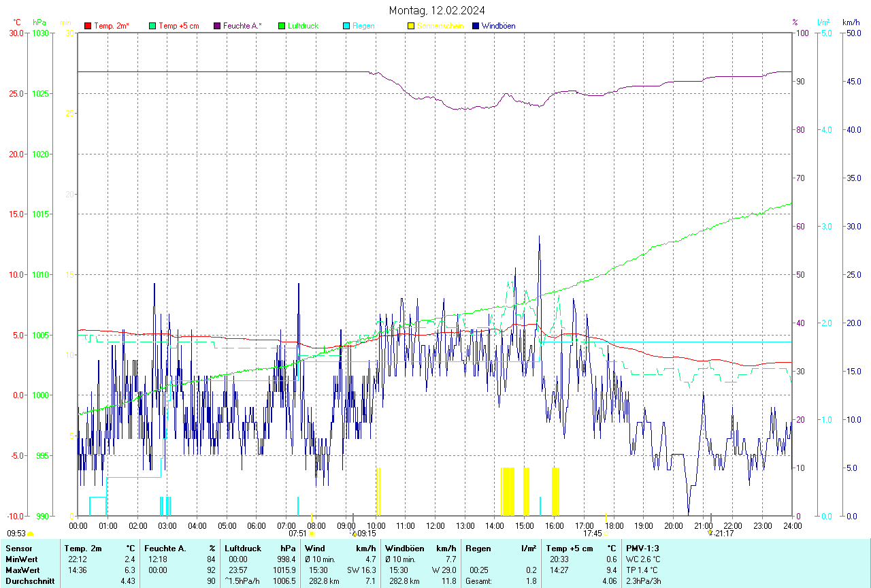Click the green Luftdruck legend swatch
871x588 pixels.
[x=282, y=26]
